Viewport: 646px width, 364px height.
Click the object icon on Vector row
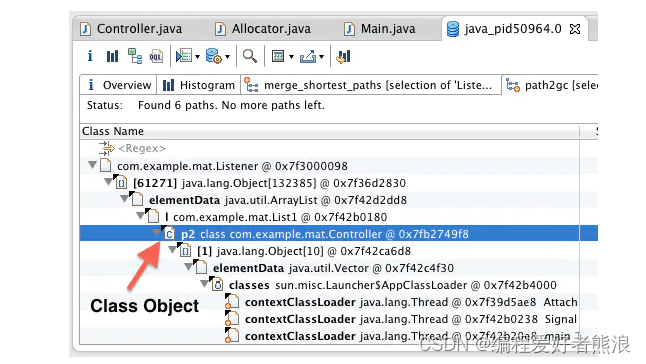click(x=201, y=268)
